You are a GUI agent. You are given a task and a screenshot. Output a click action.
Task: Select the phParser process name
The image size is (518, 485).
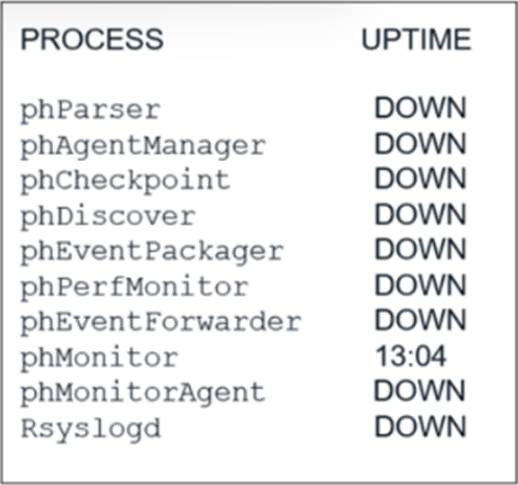click(x=91, y=111)
